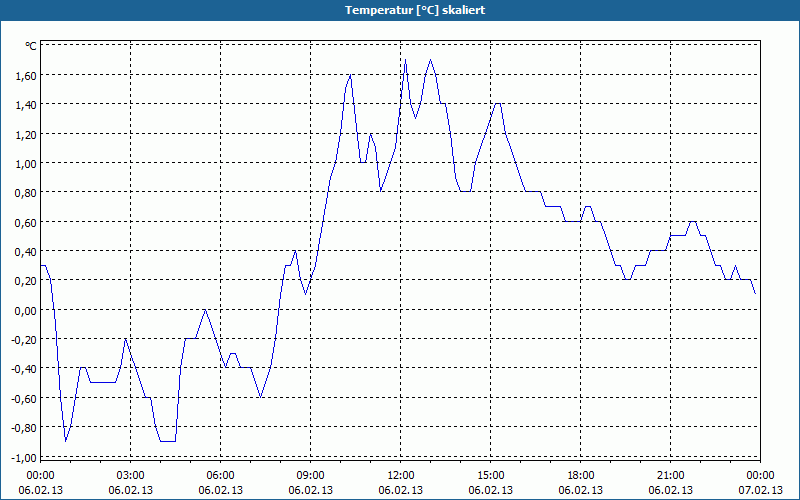Select the 0,40 y-axis value

[x=27, y=252]
